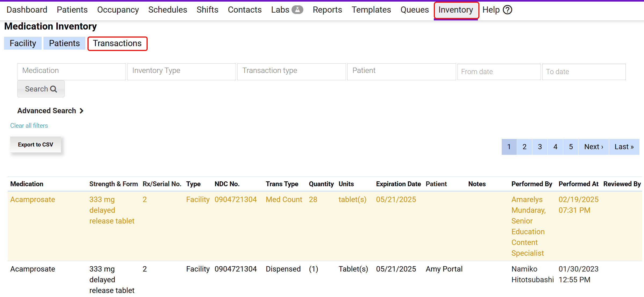Expand Advanced Search chevron
The image size is (644, 297).
point(82,111)
